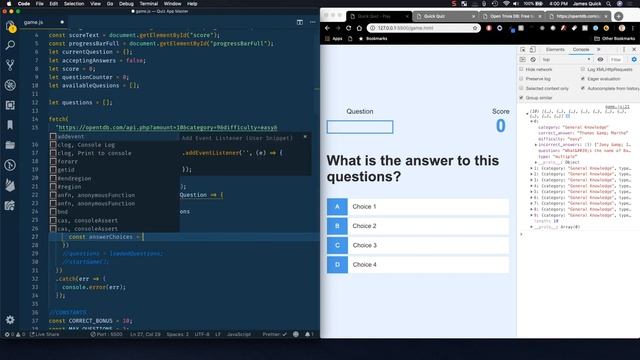Click the quiz progress bar

coord(360,127)
